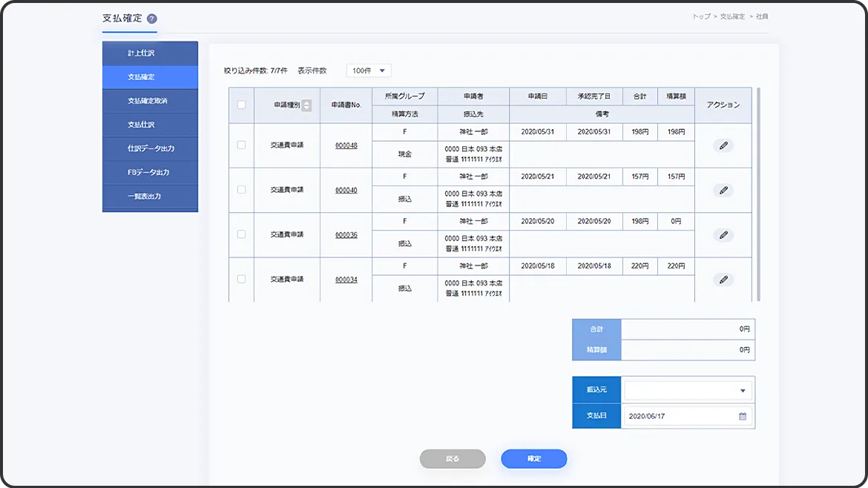The width and height of the screenshot is (868, 488).
Task: Click the help icon beside 支払確定 title
Action: [152, 19]
